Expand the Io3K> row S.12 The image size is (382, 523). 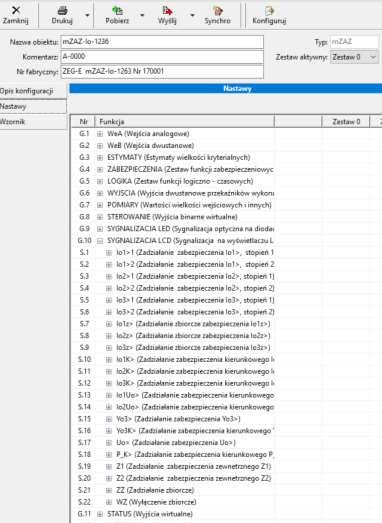[x=109, y=384]
